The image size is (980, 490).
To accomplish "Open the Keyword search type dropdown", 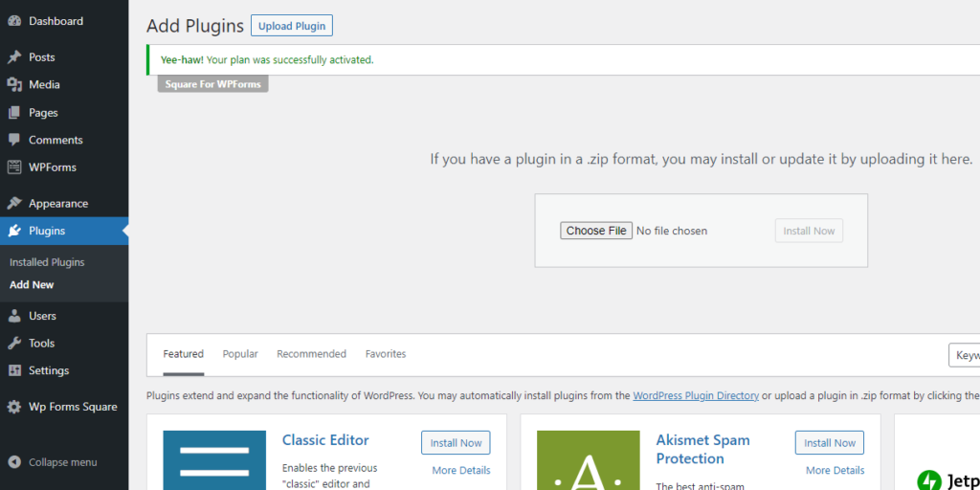I will coord(965,355).
